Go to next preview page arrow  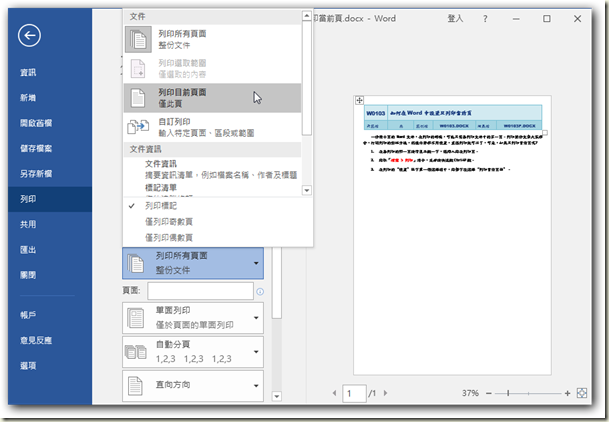[385, 393]
